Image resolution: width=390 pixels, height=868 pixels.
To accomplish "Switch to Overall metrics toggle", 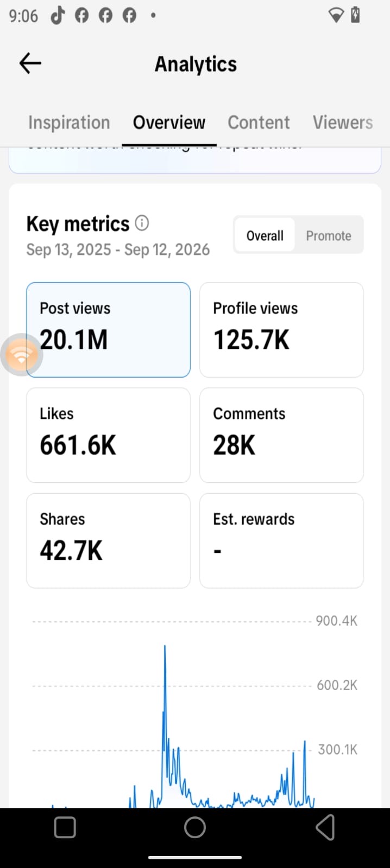I will [x=265, y=235].
